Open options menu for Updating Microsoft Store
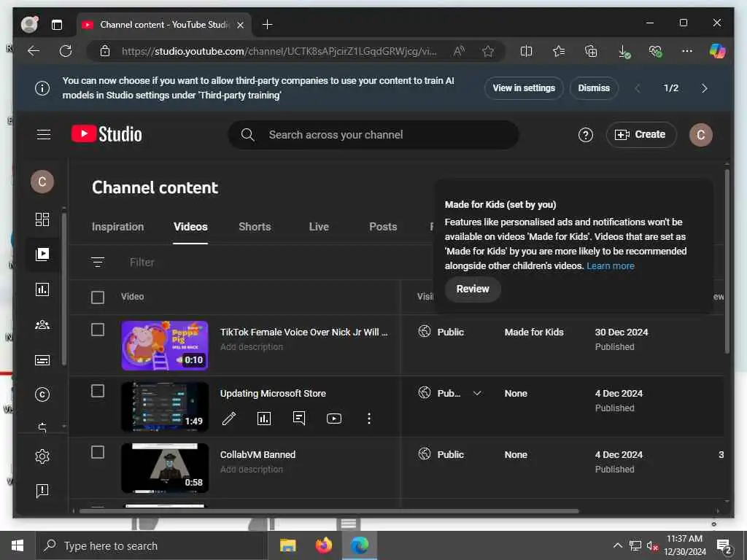 (x=368, y=419)
